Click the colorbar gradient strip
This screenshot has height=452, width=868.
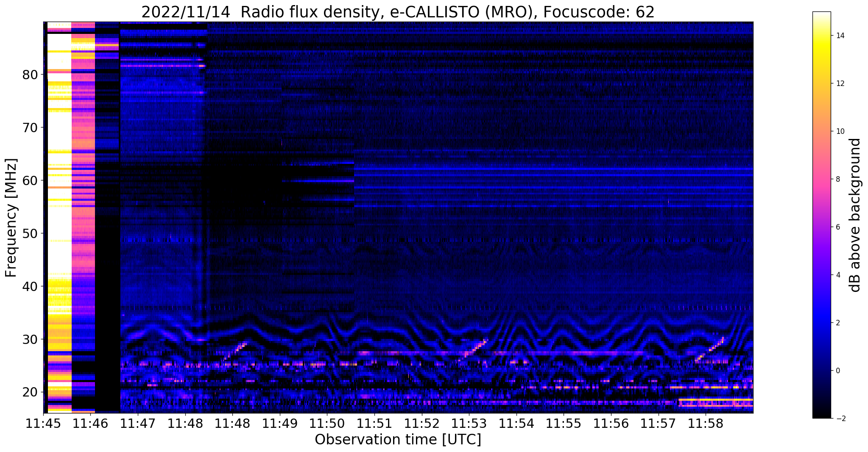click(821, 215)
